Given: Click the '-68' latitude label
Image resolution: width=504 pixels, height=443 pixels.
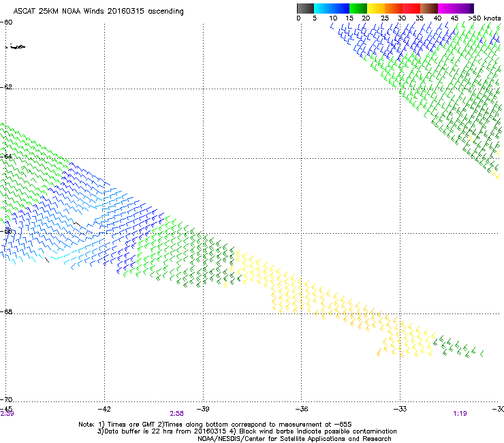Looking at the screenshot, I should (x=6, y=311).
